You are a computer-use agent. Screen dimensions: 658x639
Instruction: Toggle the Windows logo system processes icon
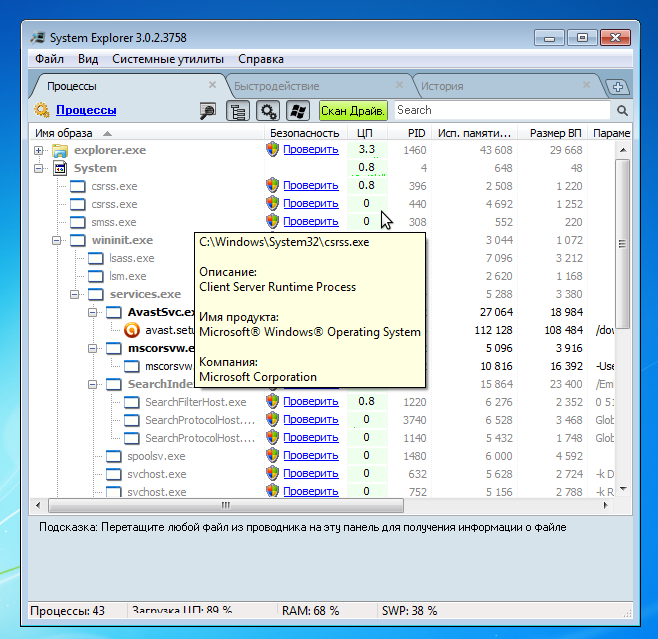point(298,111)
